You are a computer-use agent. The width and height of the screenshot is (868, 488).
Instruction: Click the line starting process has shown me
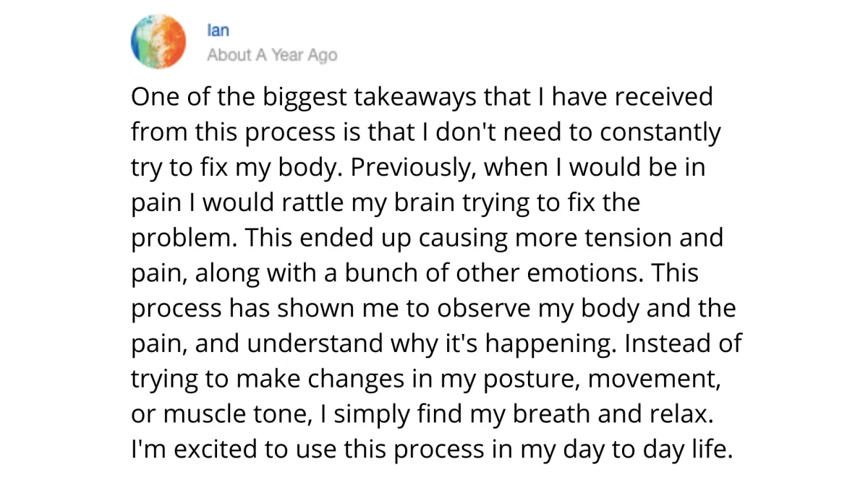[x=433, y=309]
